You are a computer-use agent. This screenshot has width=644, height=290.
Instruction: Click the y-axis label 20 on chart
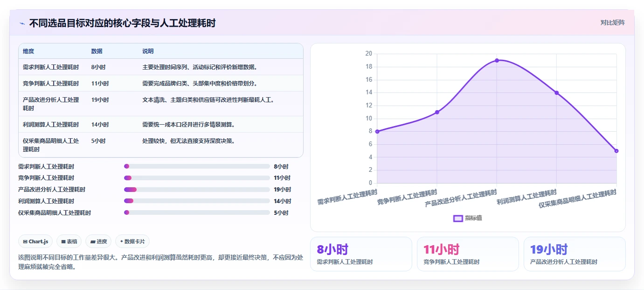pos(368,54)
